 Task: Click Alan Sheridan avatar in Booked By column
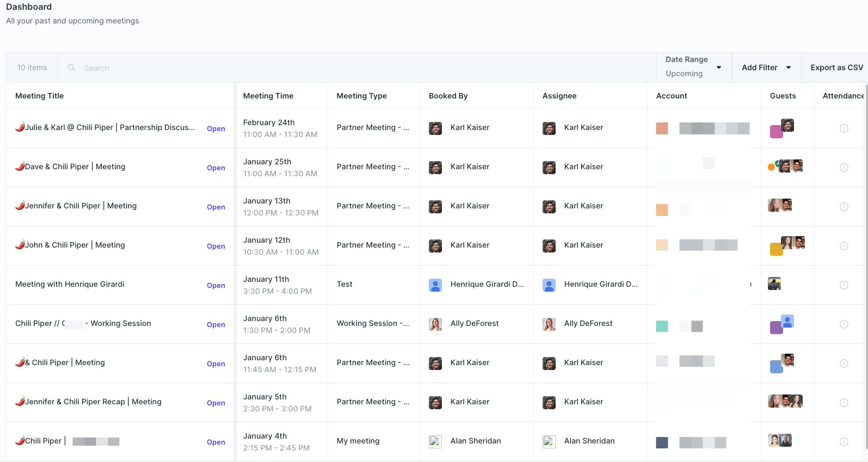[x=435, y=441]
